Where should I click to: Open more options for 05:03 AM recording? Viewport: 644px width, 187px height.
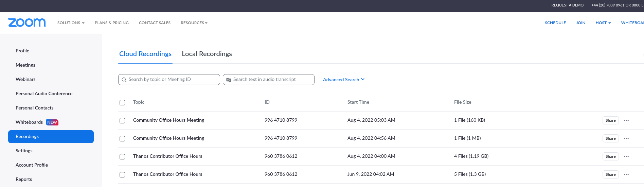coord(626,120)
